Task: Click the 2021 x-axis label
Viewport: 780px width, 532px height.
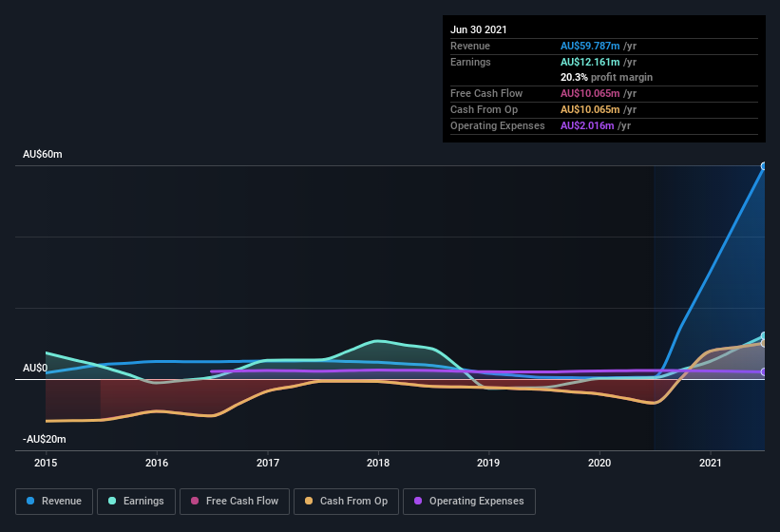Action: click(x=711, y=463)
